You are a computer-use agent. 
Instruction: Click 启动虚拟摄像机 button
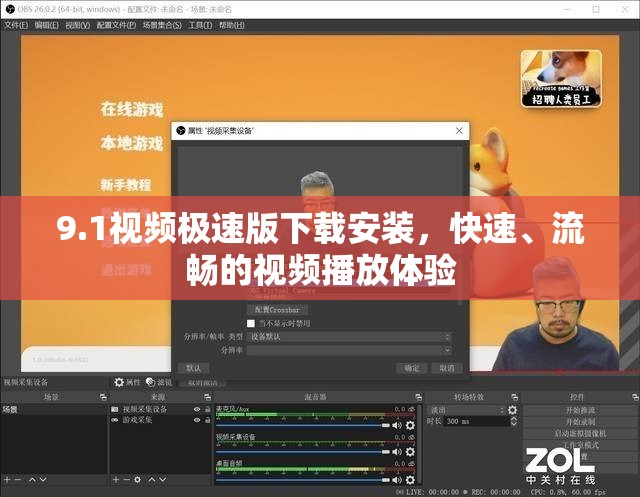coord(580,433)
